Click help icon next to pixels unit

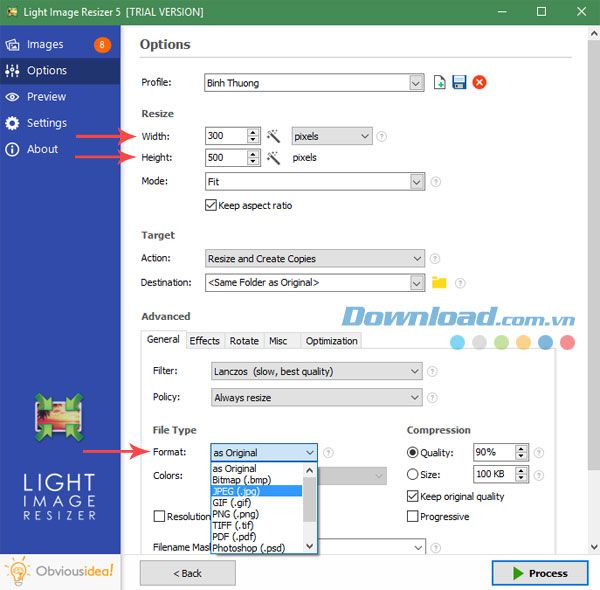(x=382, y=136)
